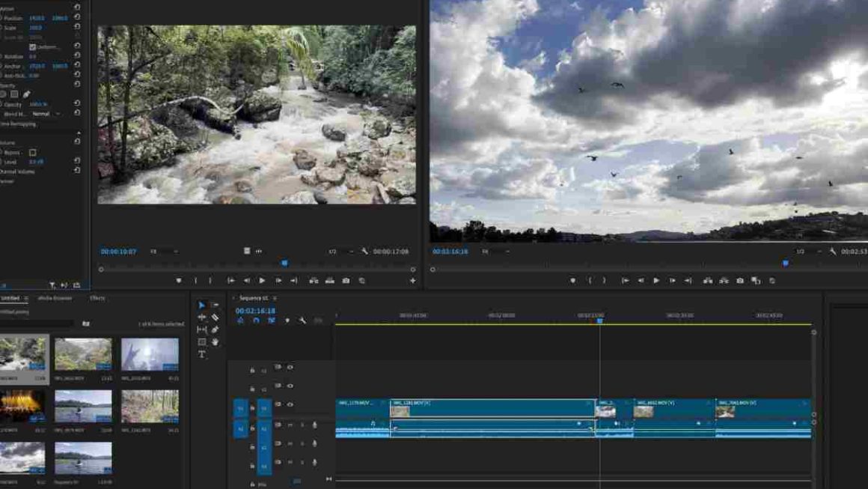868x489 pixels.
Task: Enable voice-over record on A1
Action: [315, 425]
